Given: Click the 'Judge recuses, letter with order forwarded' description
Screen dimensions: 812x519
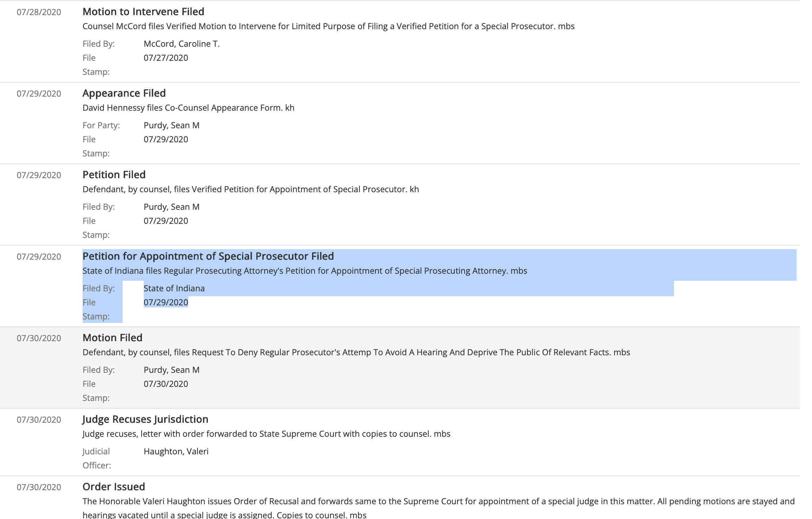Looking at the screenshot, I should [x=266, y=434].
